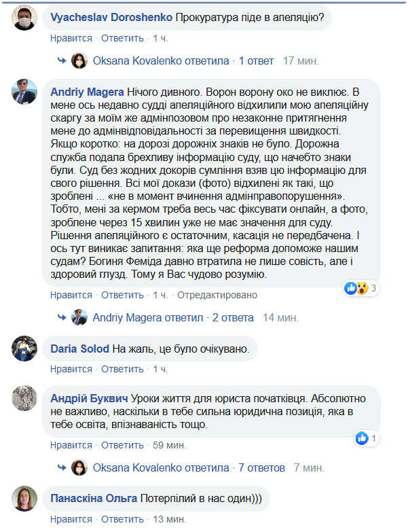Like Панаскіна Ольга's comment via Нравится
Viewport: 408px width, 532px height.
(x=71, y=519)
